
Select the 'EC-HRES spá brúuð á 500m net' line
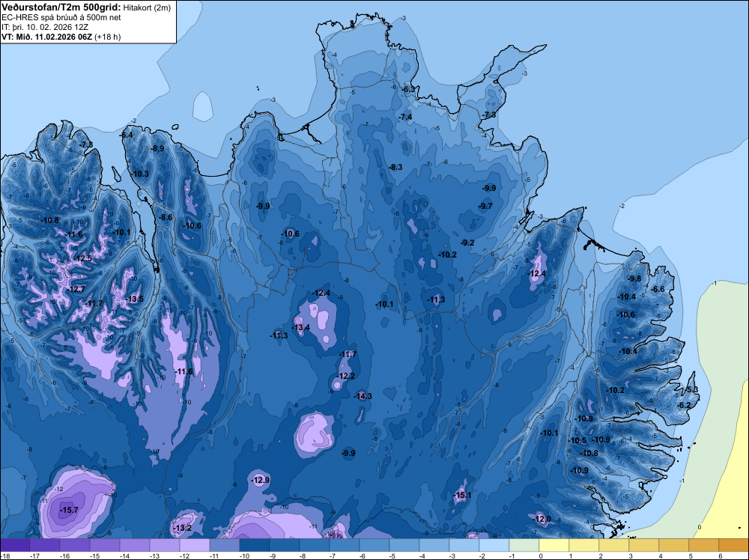(x=61, y=18)
